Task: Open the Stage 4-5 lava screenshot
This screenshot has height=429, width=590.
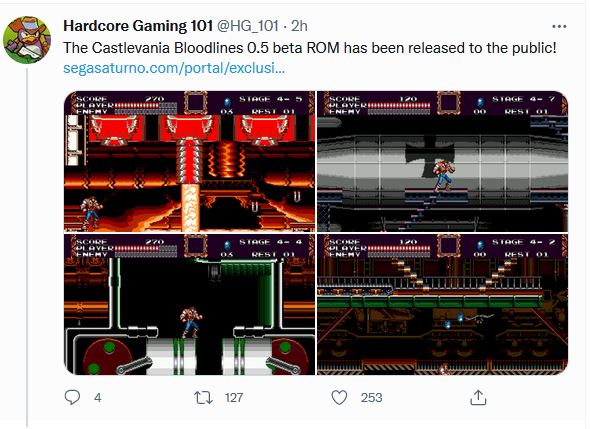Action: [189, 161]
